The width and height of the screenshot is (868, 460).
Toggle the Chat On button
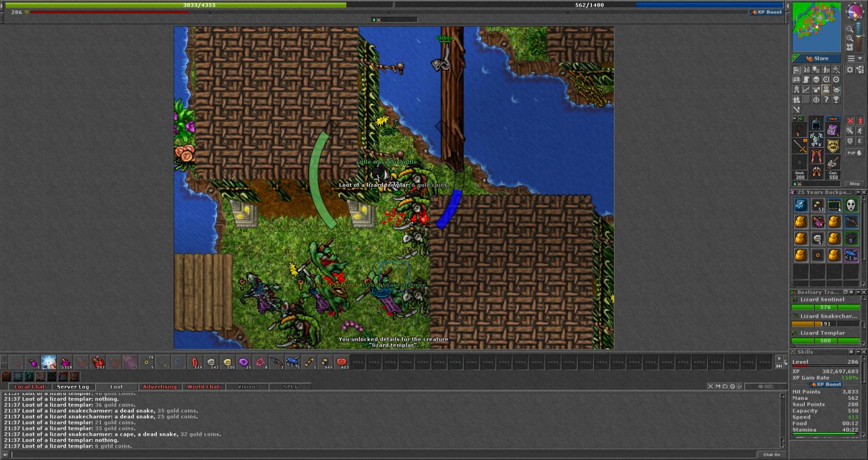[x=771, y=454]
